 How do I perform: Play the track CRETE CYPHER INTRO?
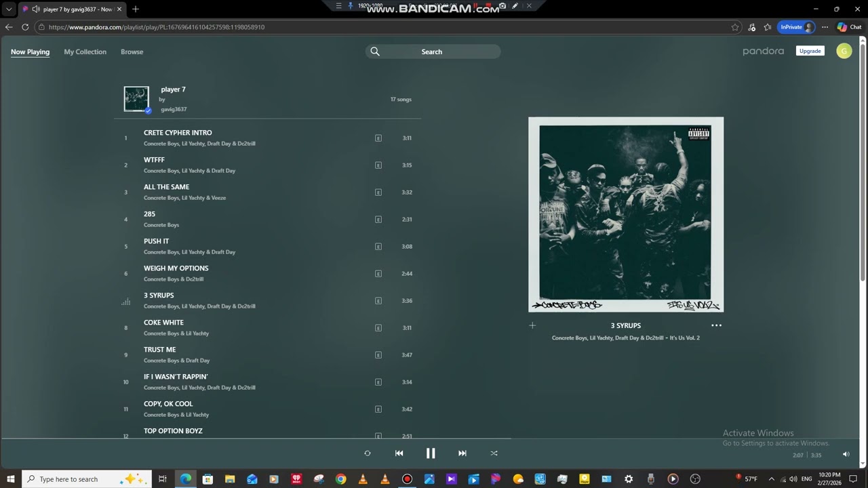178,133
